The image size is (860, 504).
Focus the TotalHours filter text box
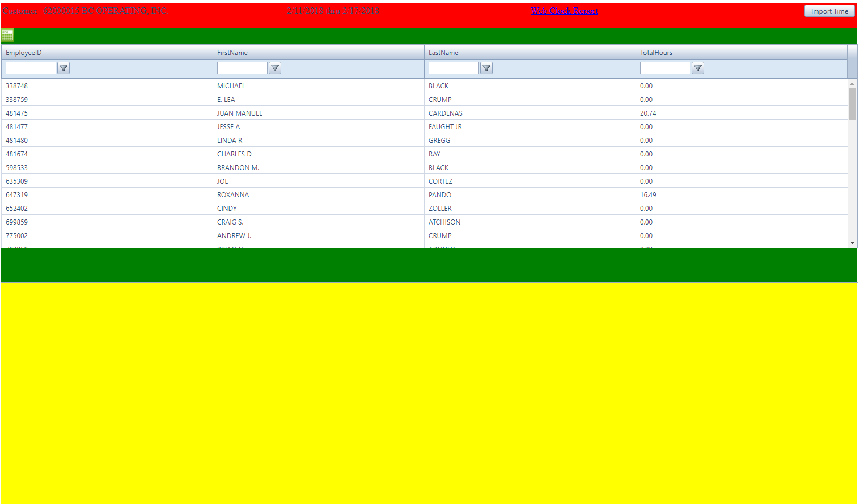665,68
